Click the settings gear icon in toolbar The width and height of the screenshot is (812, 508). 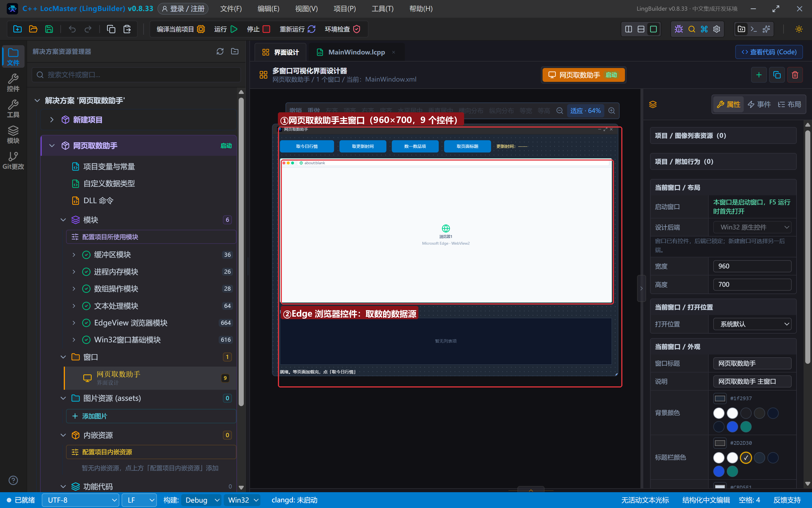point(717,29)
